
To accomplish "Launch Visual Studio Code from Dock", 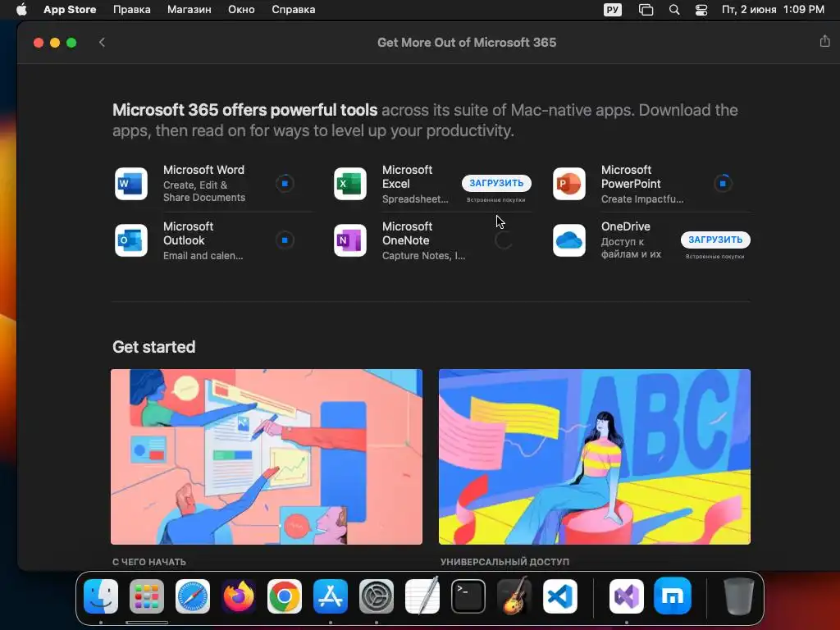I will (x=560, y=596).
